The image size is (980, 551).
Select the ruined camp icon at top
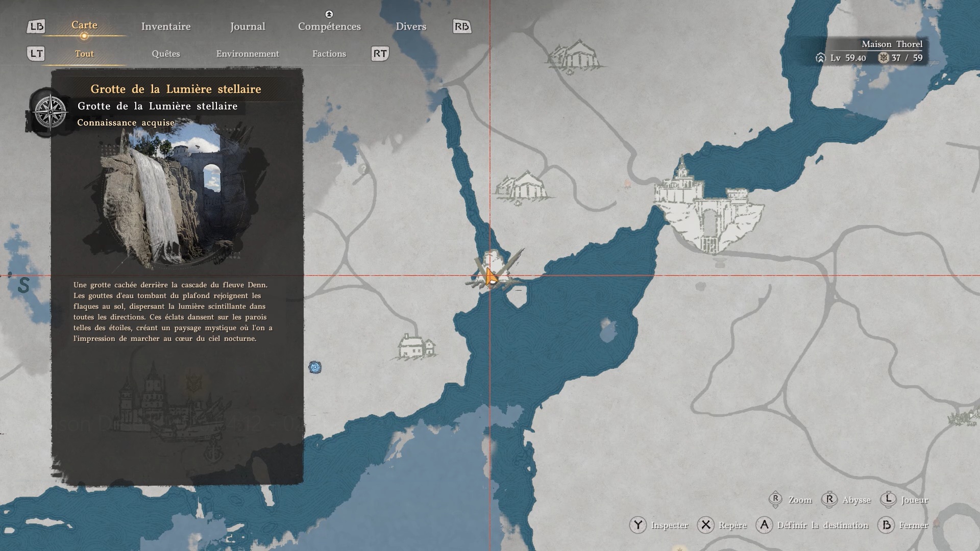575,57
